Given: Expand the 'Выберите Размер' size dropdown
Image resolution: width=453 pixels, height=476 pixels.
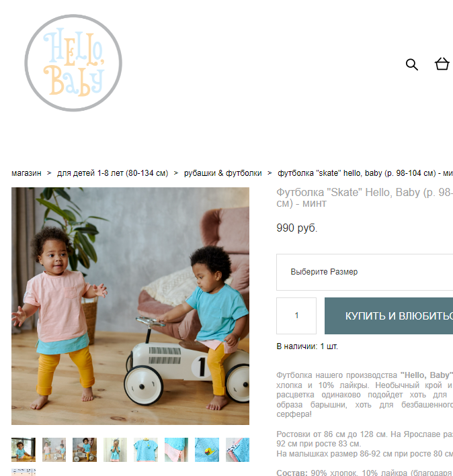Looking at the screenshot, I should [x=364, y=272].
